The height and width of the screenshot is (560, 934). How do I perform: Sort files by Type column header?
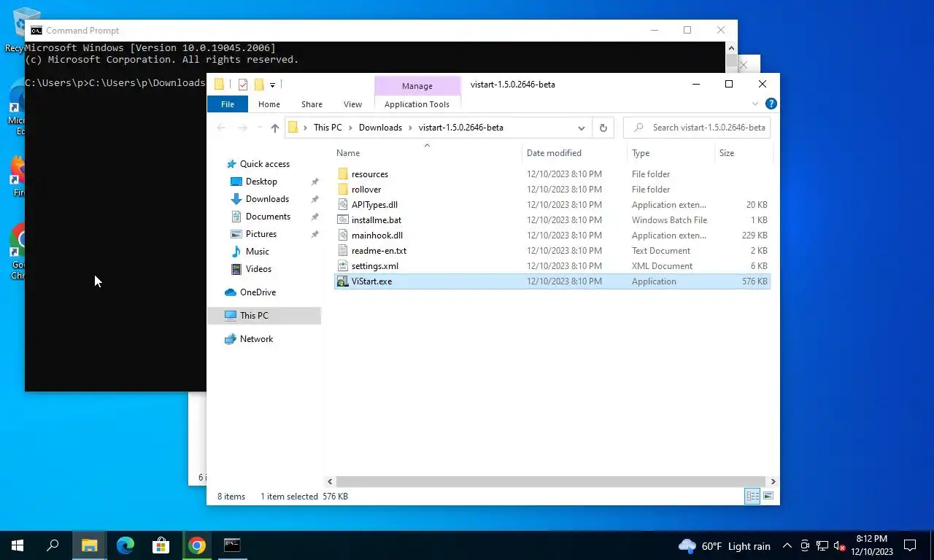(x=671, y=153)
